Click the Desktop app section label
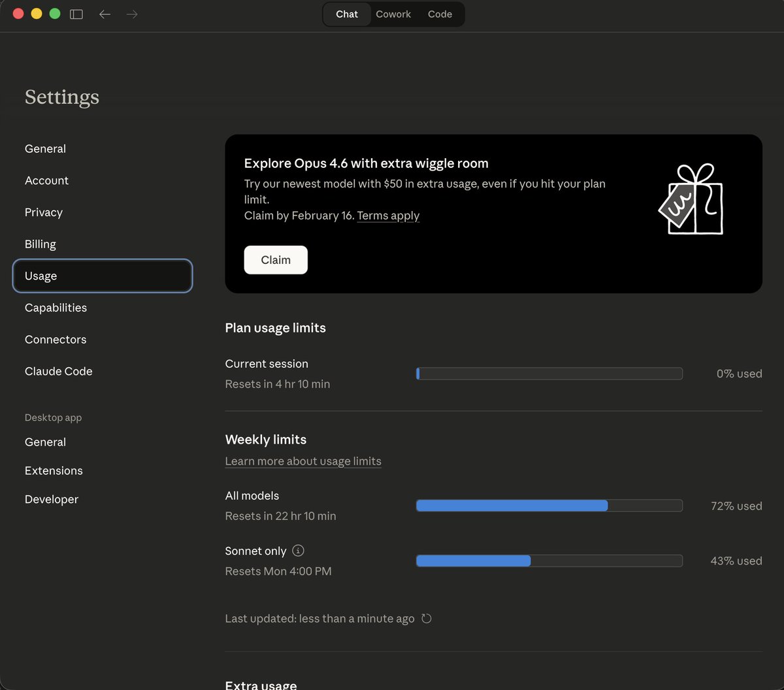 [53, 418]
